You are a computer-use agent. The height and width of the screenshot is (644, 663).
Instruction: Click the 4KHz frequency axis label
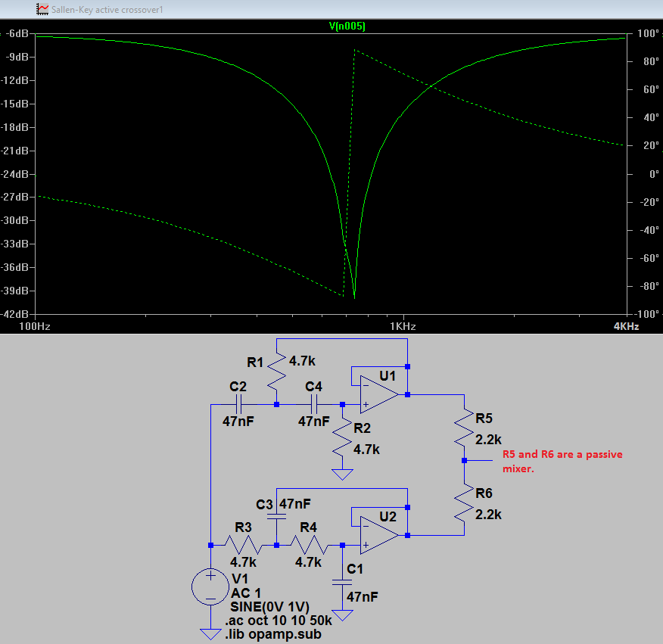coord(626,326)
